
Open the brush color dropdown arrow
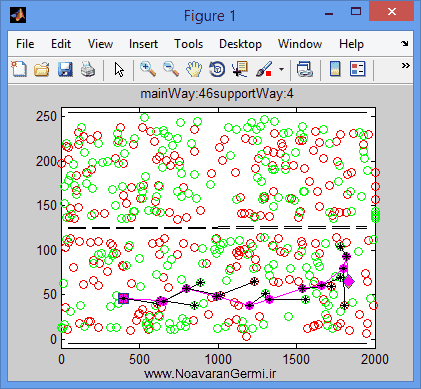pos(282,69)
